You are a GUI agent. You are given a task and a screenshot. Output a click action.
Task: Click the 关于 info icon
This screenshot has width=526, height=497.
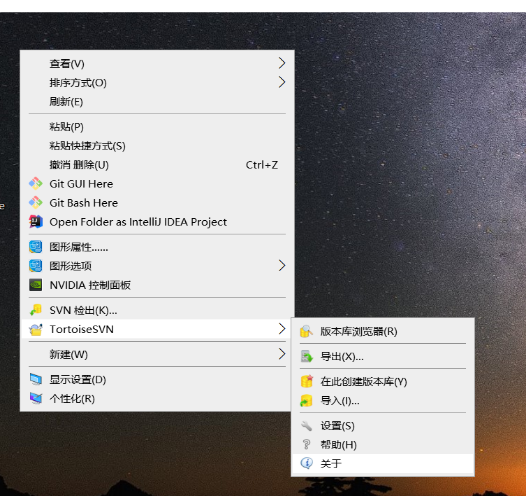pos(307,463)
